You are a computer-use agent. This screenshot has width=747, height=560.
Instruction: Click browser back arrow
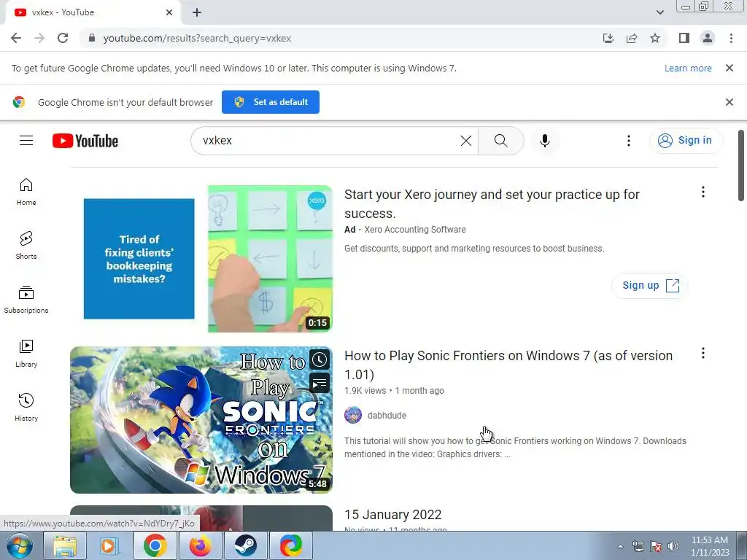[16, 38]
